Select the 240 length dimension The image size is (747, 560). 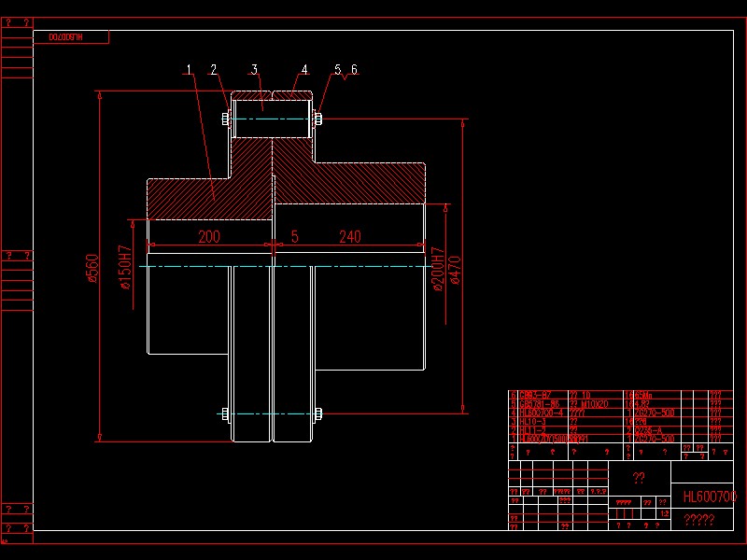pyautogui.click(x=349, y=237)
